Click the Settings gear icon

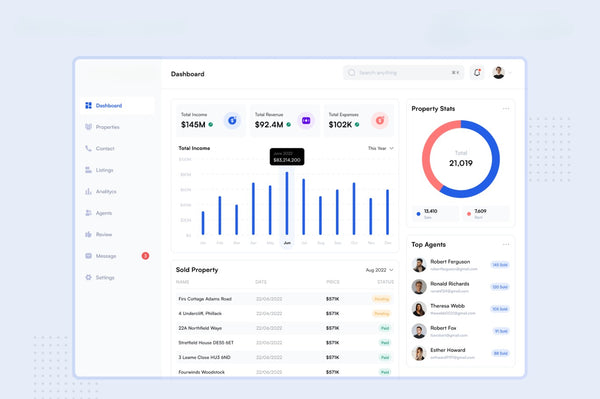pyautogui.click(x=88, y=277)
